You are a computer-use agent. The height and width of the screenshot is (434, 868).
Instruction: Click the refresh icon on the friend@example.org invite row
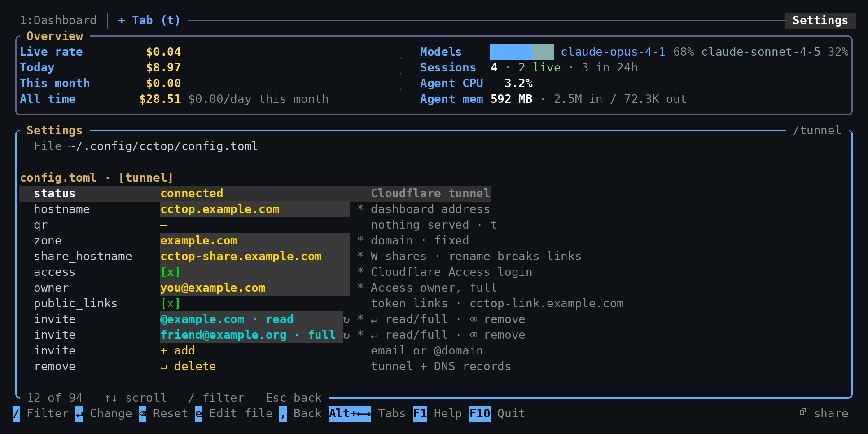346,335
